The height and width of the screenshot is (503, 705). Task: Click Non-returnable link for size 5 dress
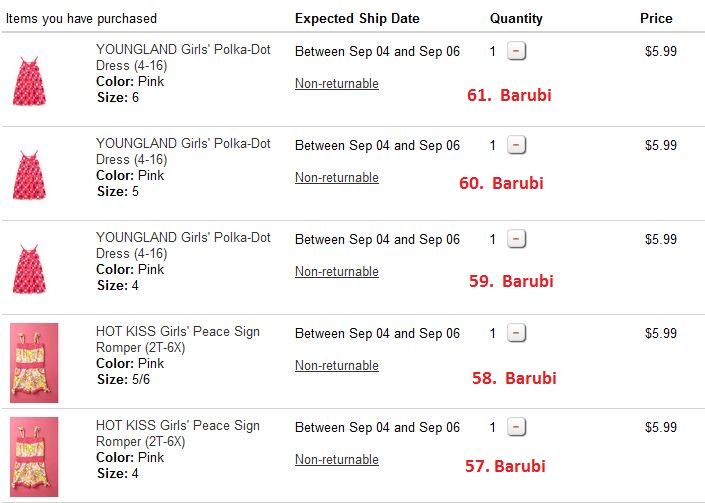[x=336, y=178]
